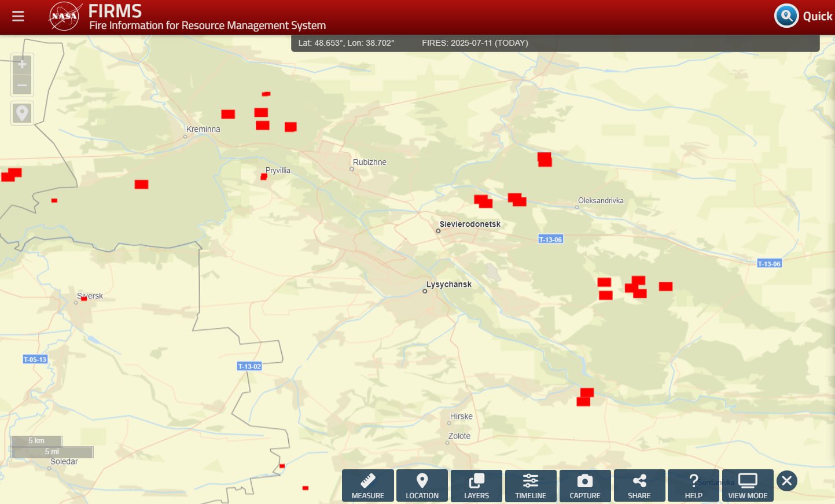835x504 pixels.
Task: Zoom in on the map
Action: click(x=22, y=65)
